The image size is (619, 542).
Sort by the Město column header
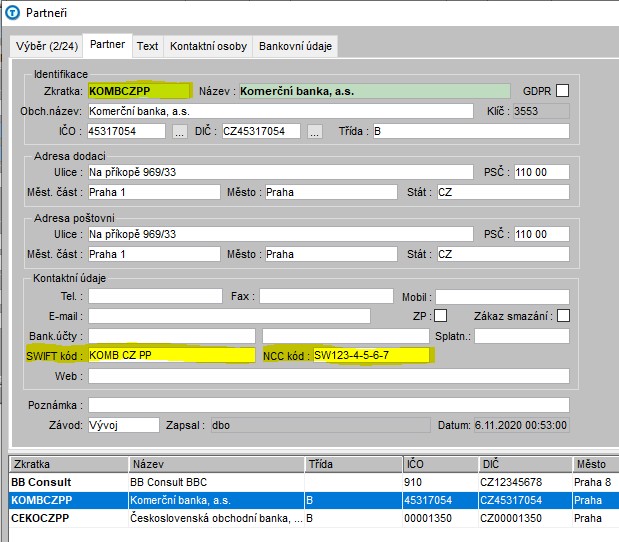point(596,464)
